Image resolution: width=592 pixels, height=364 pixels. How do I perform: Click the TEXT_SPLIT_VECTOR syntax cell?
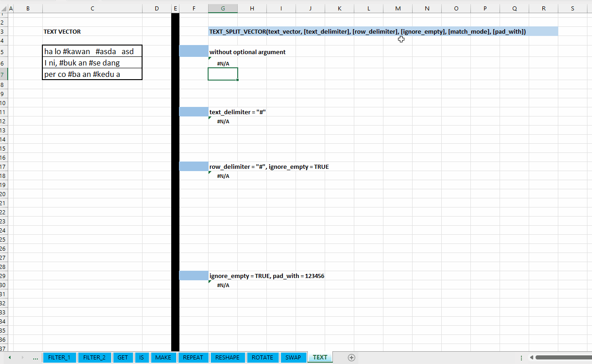pyautogui.click(x=383, y=31)
